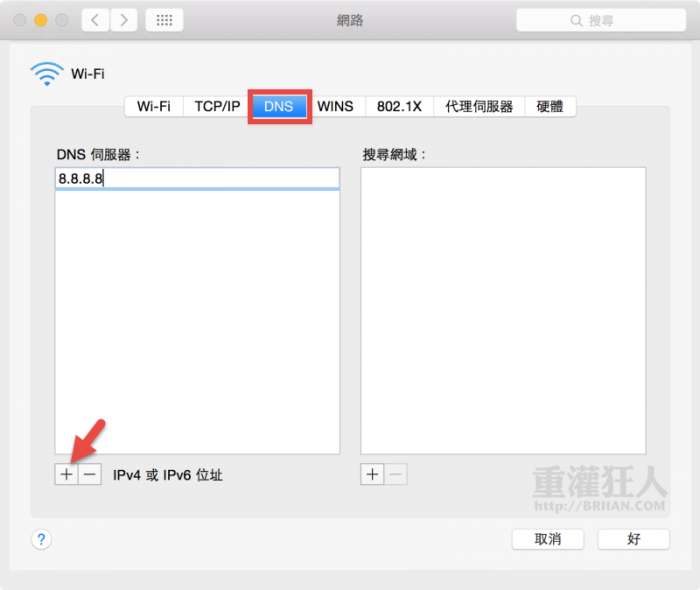Switch to the Wi-Fi tab
Image resolution: width=700 pixels, height=590 pixels.
coord(153,106)
